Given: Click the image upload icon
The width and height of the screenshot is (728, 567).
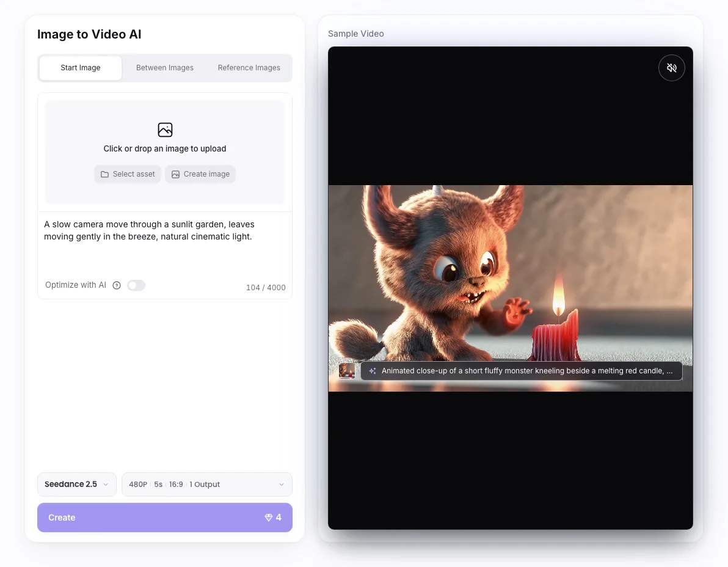Looking at the screenshot, I should (165, 130).
